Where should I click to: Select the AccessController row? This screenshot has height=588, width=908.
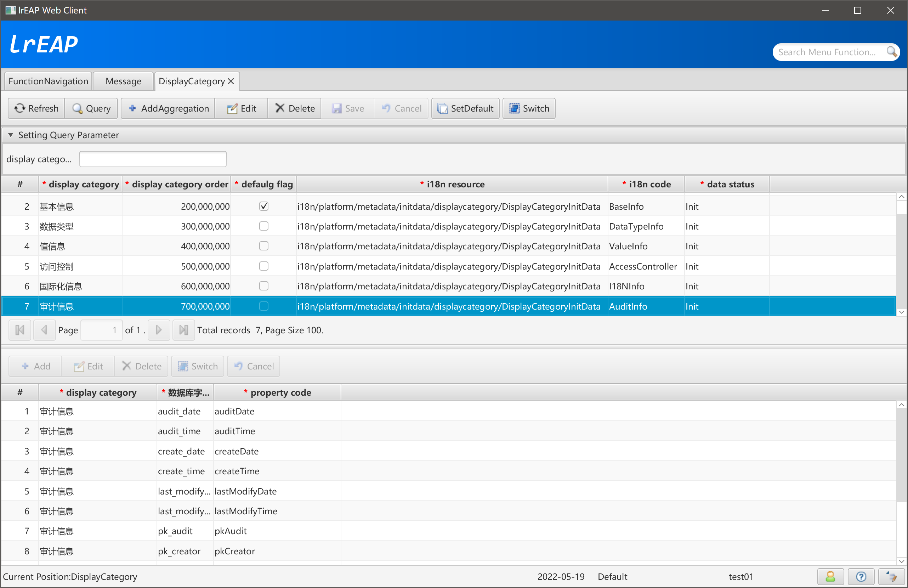(x=449, y=266)
